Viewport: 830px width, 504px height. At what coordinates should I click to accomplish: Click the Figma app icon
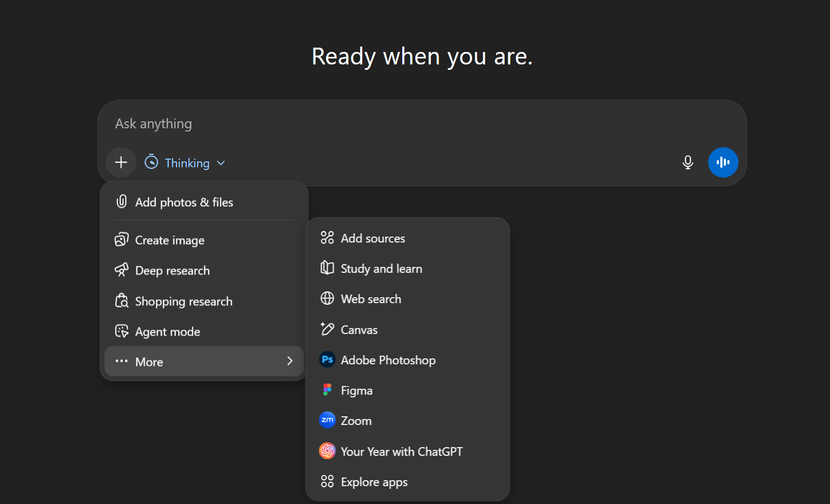point(327,390)
